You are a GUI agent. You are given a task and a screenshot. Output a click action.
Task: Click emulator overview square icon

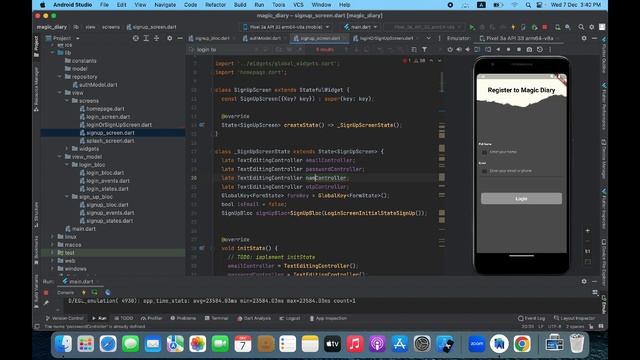(x=519, y=49)
